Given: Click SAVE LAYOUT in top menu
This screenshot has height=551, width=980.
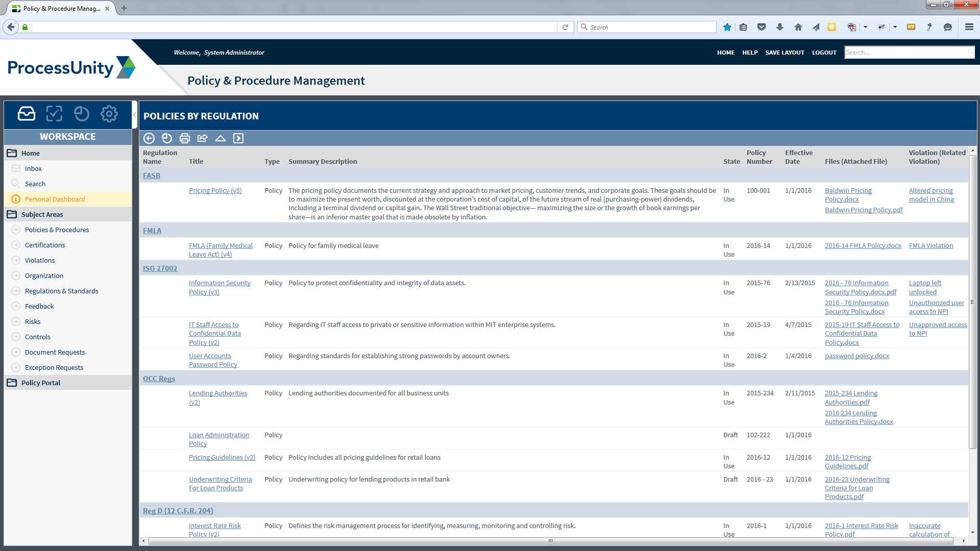Looking at the screenshot, I should click(x=785, y=53).
